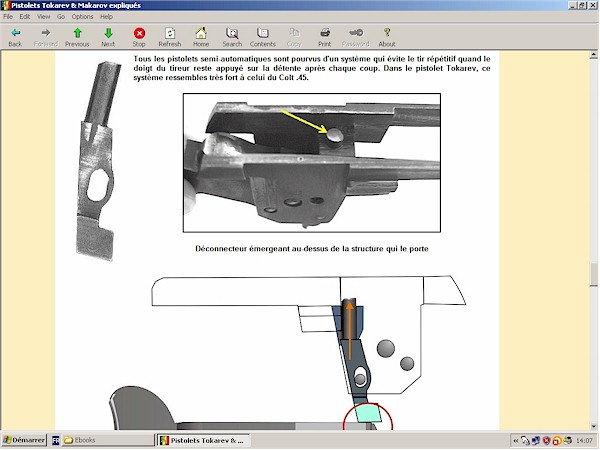Print the current page

point(324,37)
